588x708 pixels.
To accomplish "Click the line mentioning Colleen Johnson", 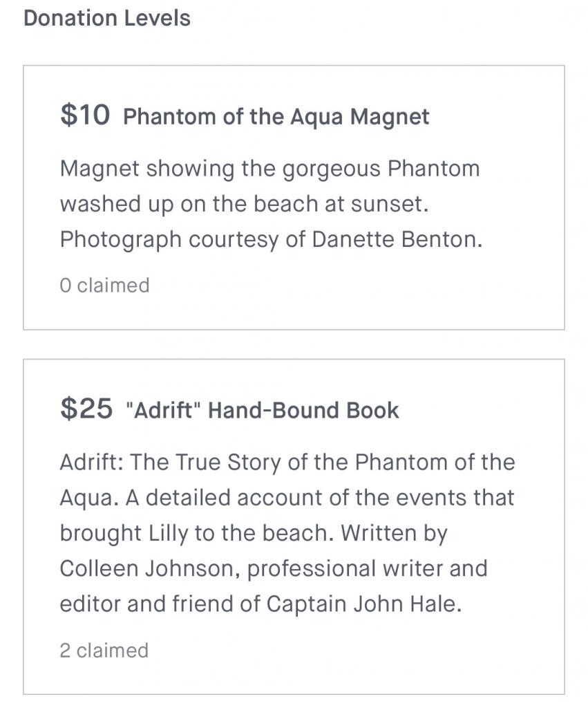I will [274, 568].
